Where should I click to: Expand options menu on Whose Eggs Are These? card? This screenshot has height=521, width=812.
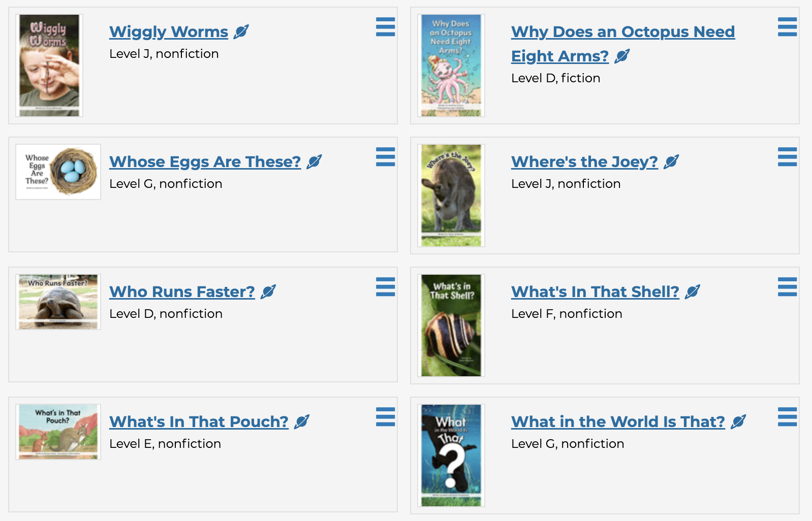[x=385, y=157]
